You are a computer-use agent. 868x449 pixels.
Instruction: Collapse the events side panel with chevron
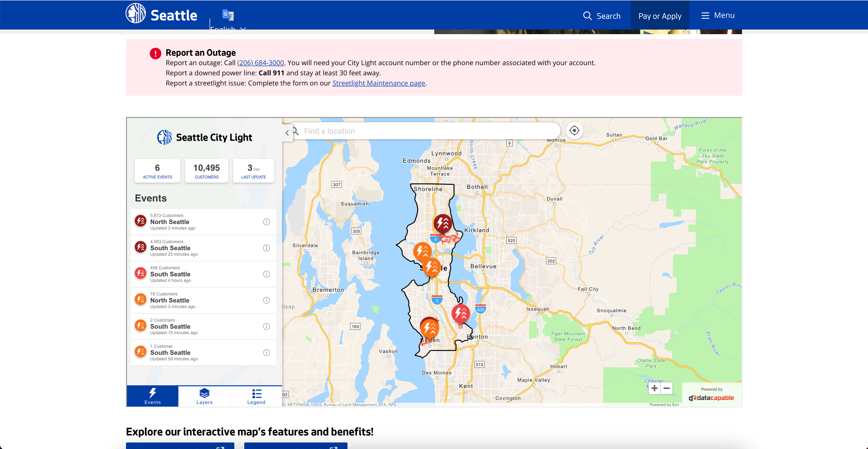287,133
